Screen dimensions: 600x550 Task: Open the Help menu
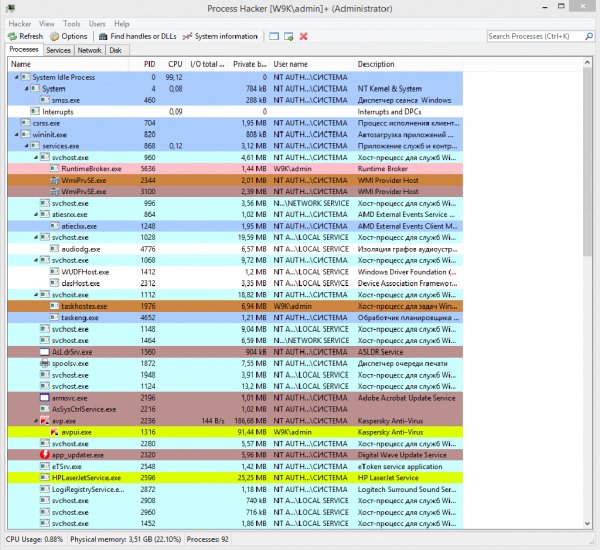click(x=122, y=24)
